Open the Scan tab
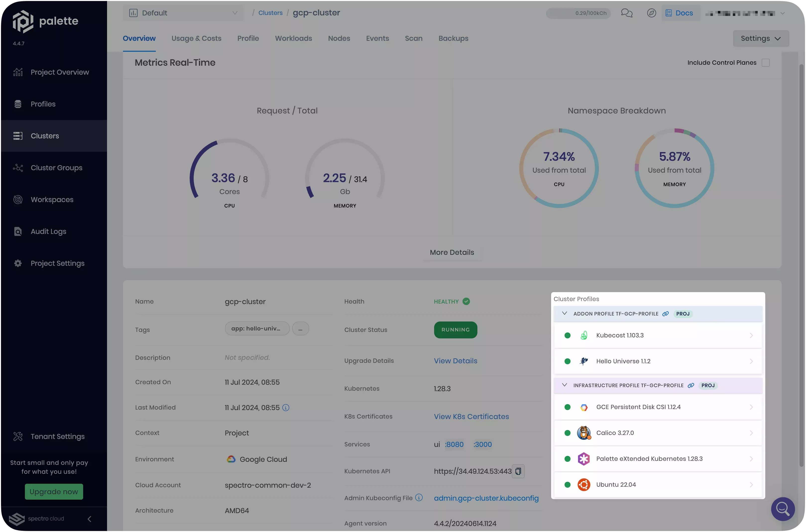 click(414, 38)
